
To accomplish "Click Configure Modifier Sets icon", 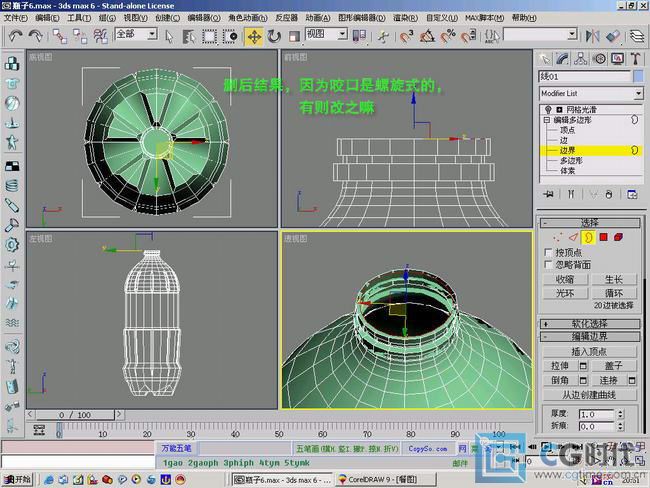I will pyautogui.click(x=632, y=194).
